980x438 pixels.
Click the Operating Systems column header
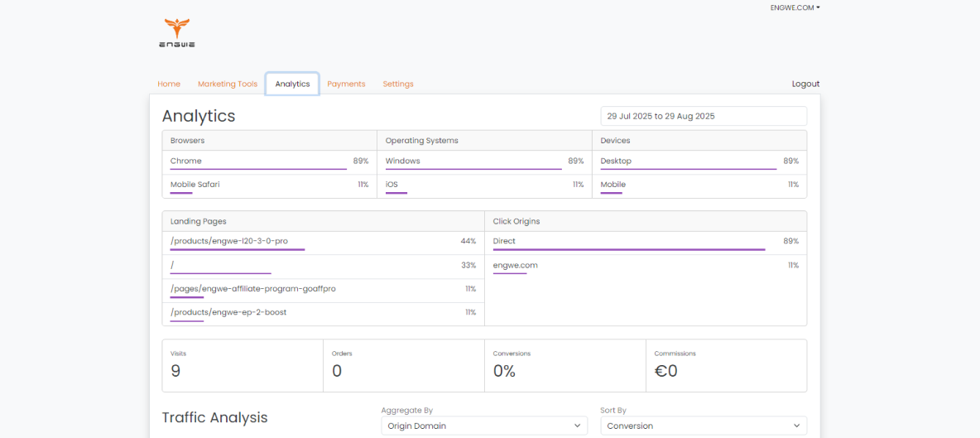(x=484, y=141)
